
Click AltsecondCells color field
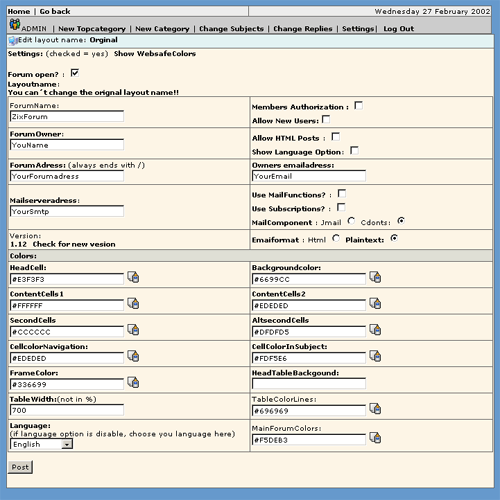pyautogui.click(x=309, y=332)
